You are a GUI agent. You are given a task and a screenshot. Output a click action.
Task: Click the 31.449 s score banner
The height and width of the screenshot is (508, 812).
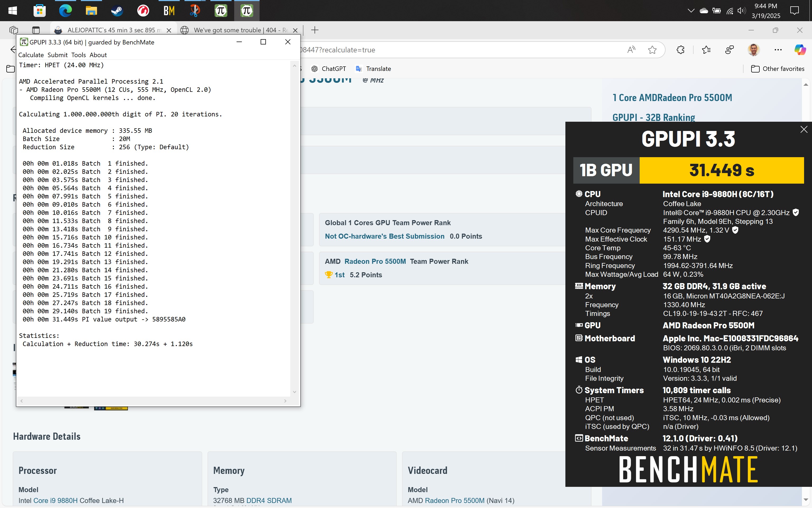pyautogui.click(x=721, y=170)
